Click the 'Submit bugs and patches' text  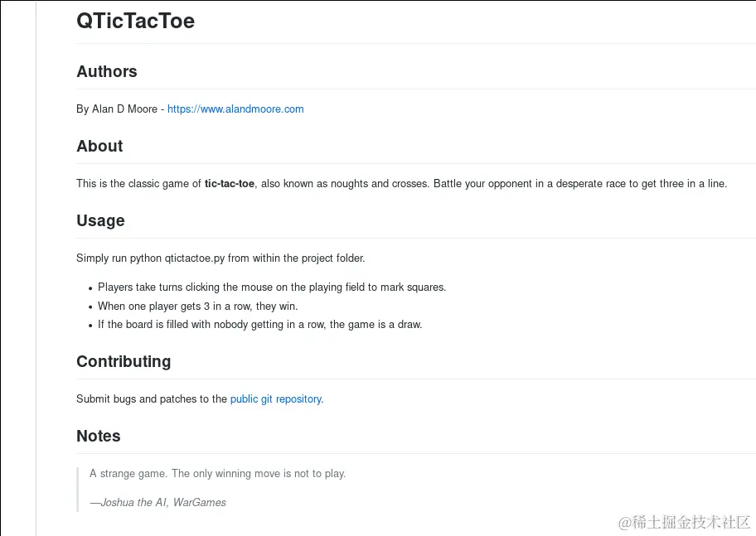point(151,398)
